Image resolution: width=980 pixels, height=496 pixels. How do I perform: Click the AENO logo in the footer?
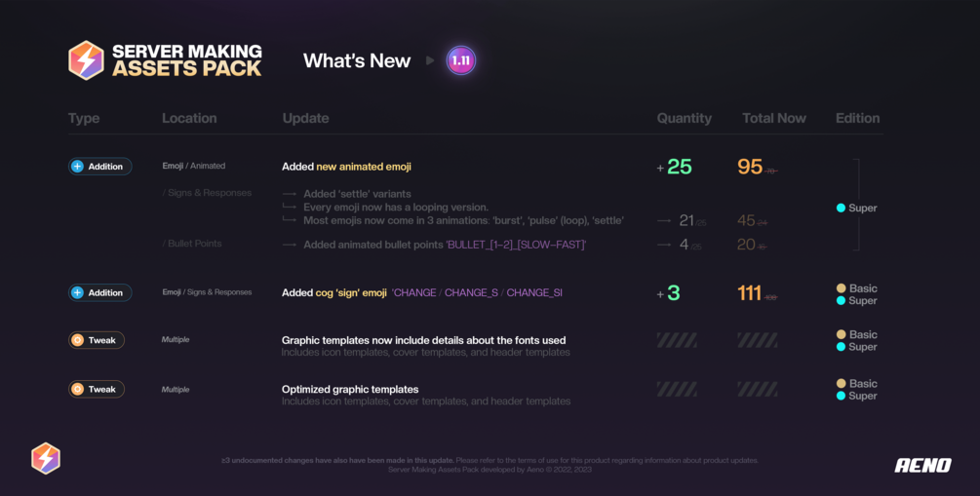point(922,465)
